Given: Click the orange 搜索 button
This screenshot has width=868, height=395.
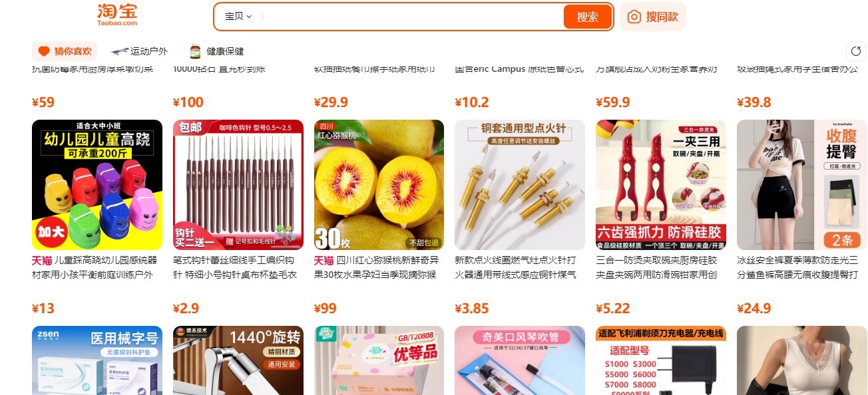Looking at the screenshot, I should [588, 17].
